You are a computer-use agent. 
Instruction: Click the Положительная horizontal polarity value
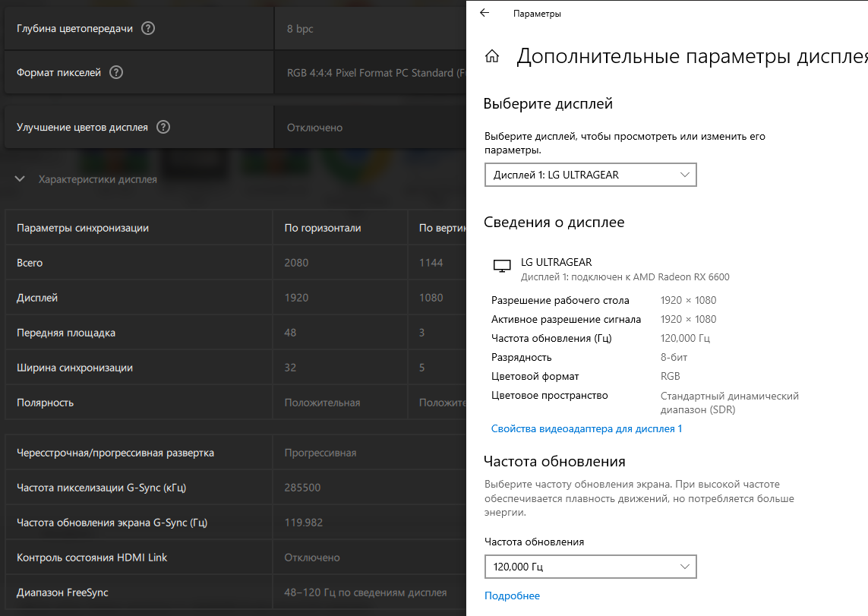click(322, 403)
